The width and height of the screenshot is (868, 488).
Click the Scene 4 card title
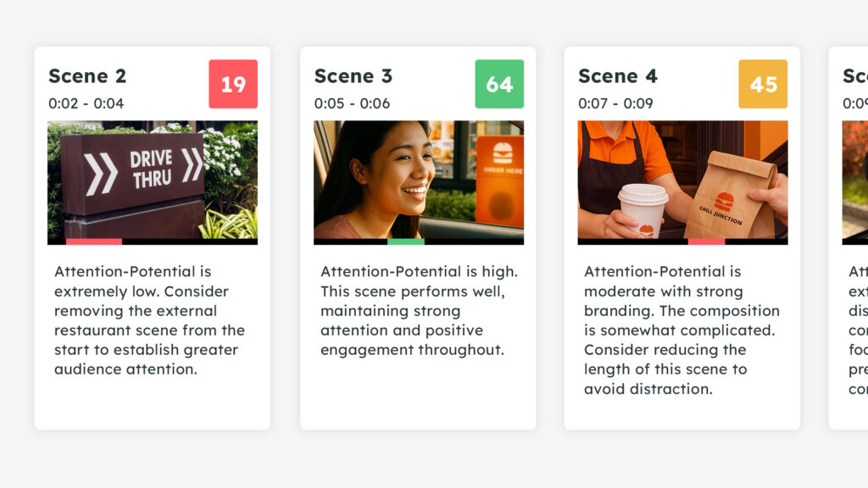pos(617,76)
